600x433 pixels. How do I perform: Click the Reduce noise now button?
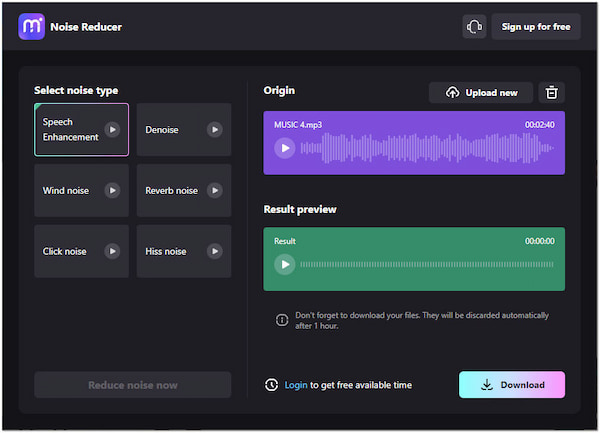pos(133,385)
